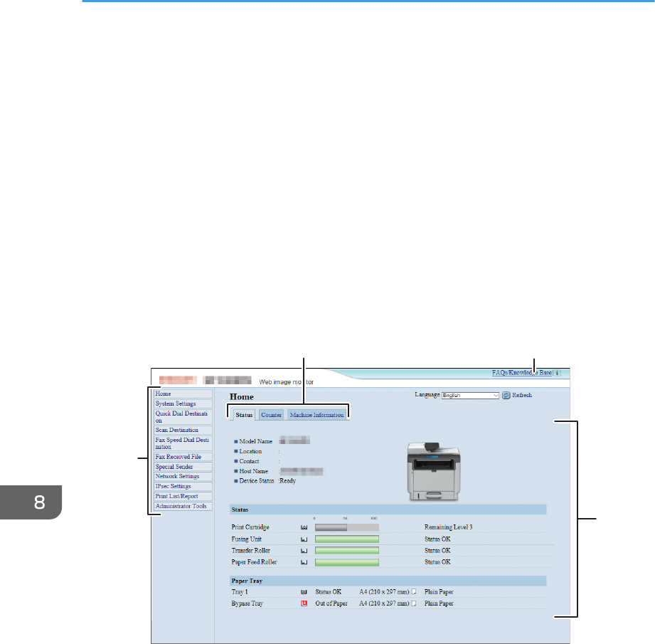Image resolution: width=655 pixels, height=644 pixels.
Task: Open System Settings in the sidebar
Action: point(183,403)
